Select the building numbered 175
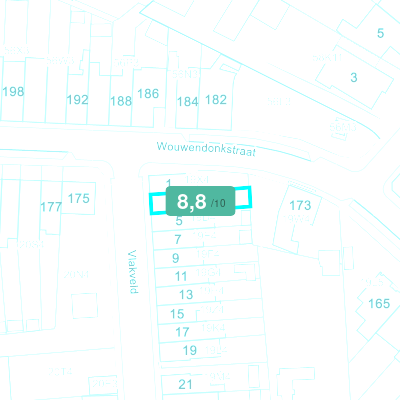The image size is (400, 400). (79, 199)
